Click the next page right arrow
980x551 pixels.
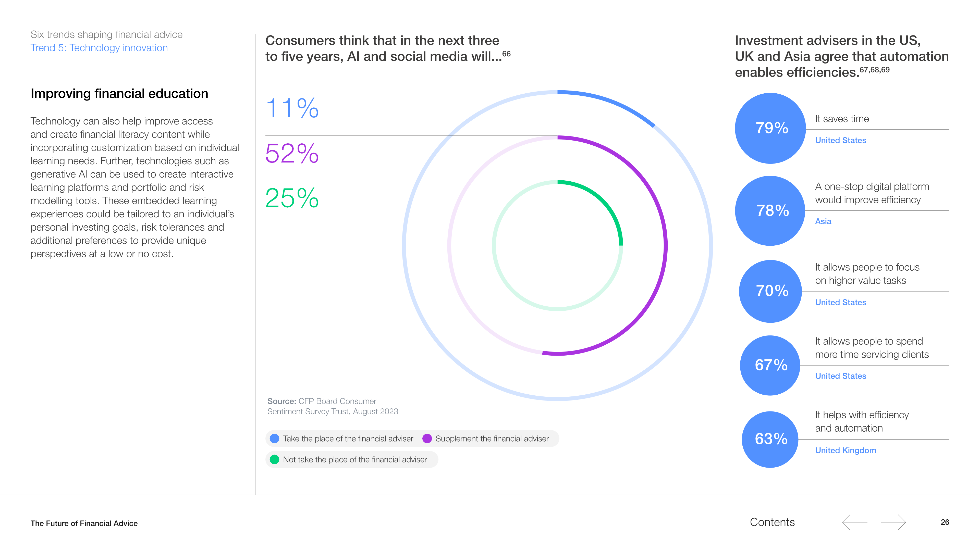tap(893, 522)
